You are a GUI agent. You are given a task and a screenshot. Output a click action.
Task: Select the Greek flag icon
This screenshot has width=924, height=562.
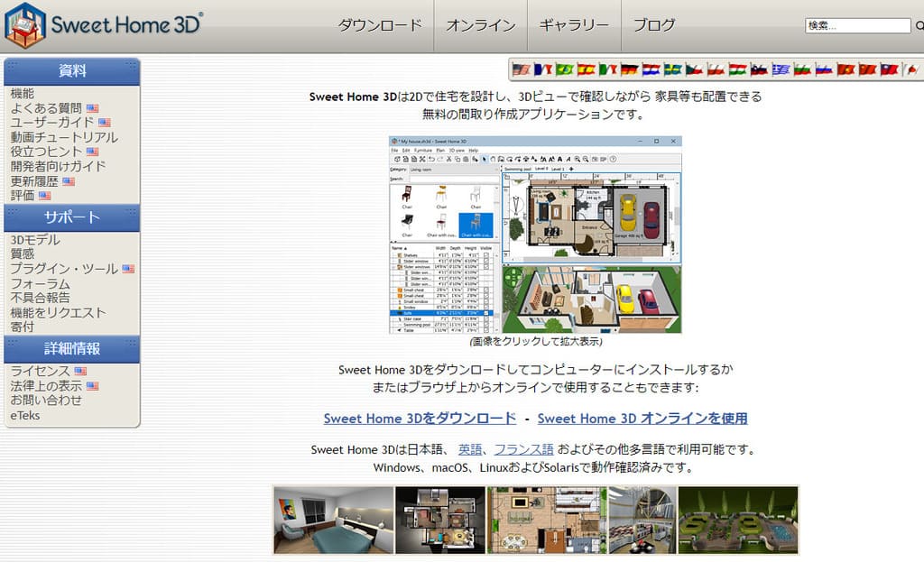coord(781,69)
